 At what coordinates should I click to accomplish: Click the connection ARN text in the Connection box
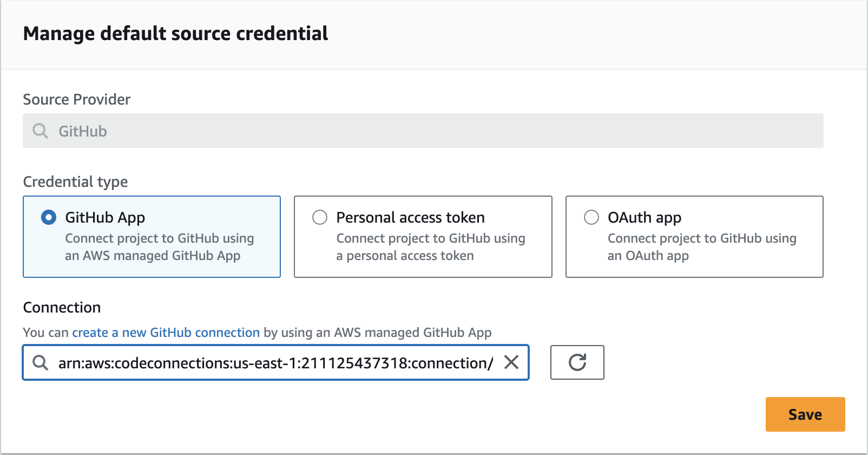[x=275, y=363]
